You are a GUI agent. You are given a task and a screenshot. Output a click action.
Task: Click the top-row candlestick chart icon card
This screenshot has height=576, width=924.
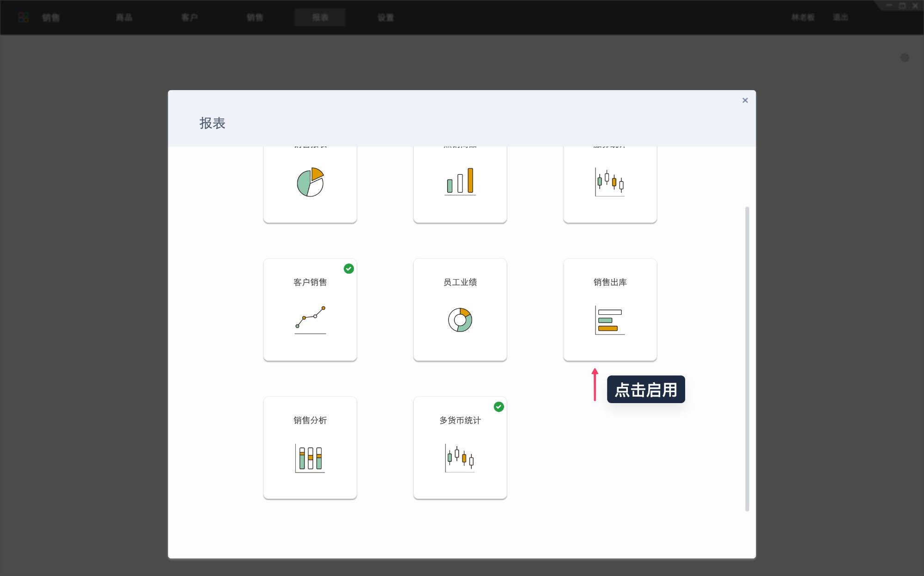pos(610,184)
